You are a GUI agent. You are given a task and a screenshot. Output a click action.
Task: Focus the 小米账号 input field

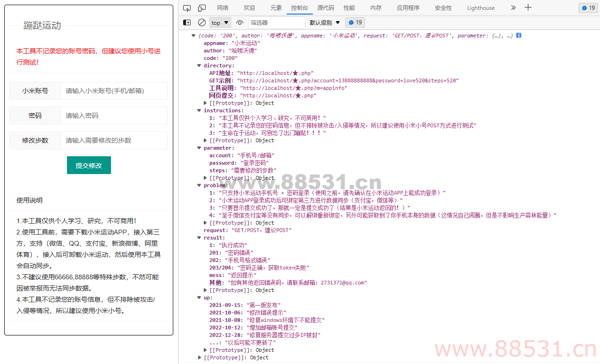(114, 91)
